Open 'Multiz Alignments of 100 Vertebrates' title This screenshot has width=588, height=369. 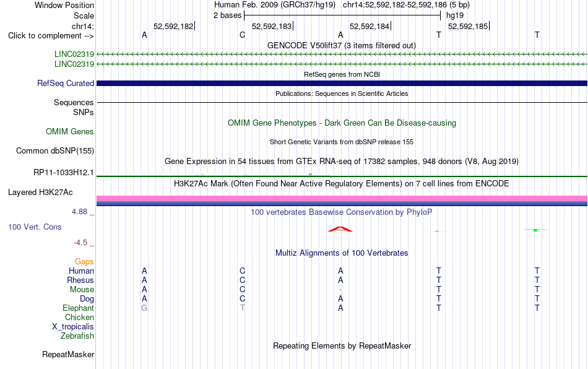coord(342,253)
